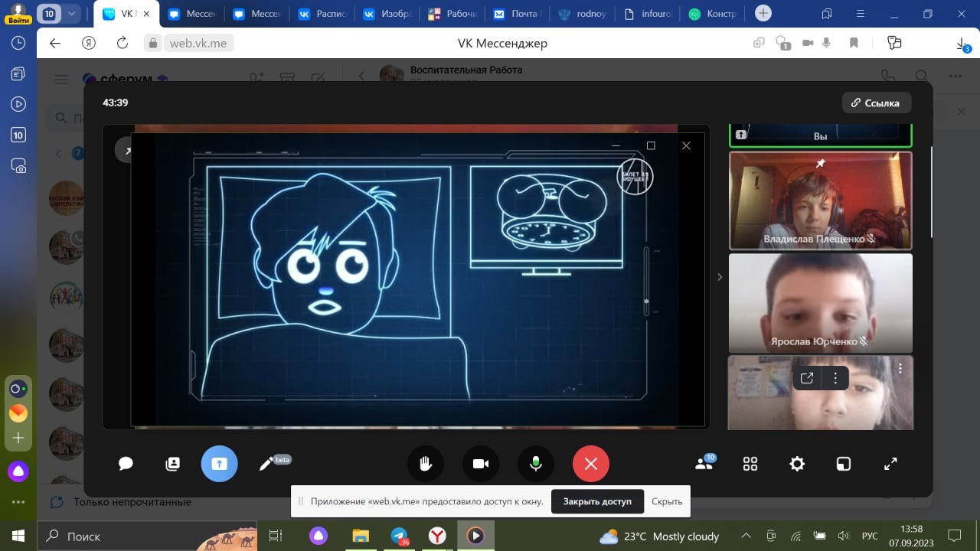This screenshot has height=551, width=980.
Task: Open the contacts card icon in call bar
Action: pos(173,464)
